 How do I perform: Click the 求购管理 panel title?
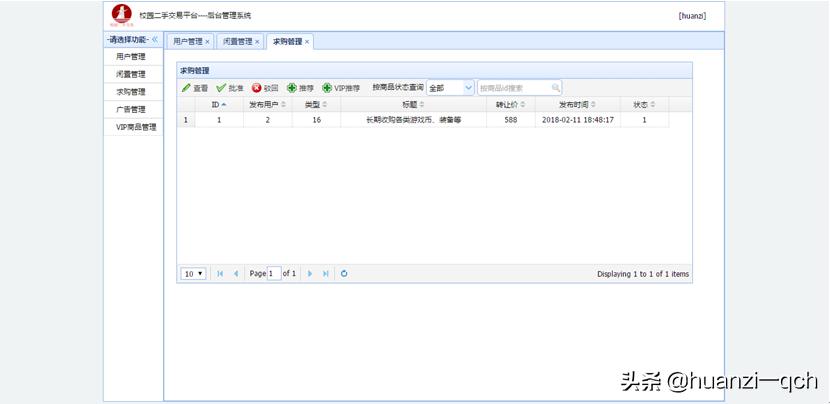195,70
